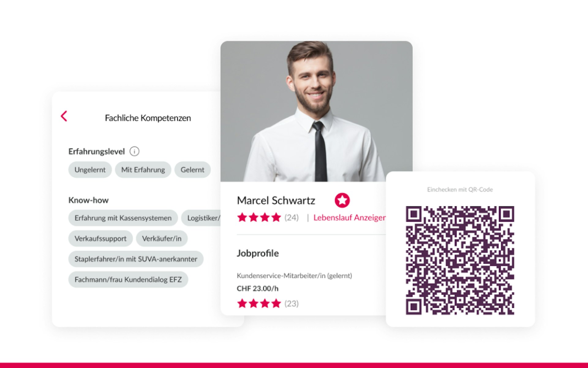Open Kundenservice-Mitarbeiter/in (gelernt) job profile
This screenshot has height=368, width=588.
pos(294,276)
